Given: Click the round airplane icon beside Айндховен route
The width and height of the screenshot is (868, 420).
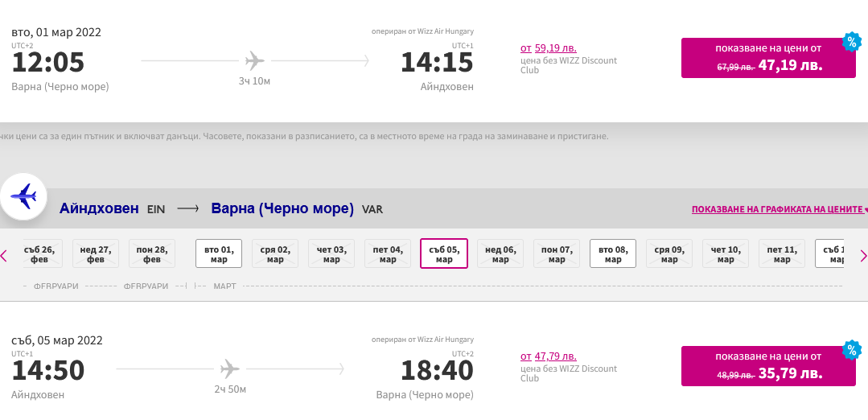Looking at the screenshot, I should [24, 196].
